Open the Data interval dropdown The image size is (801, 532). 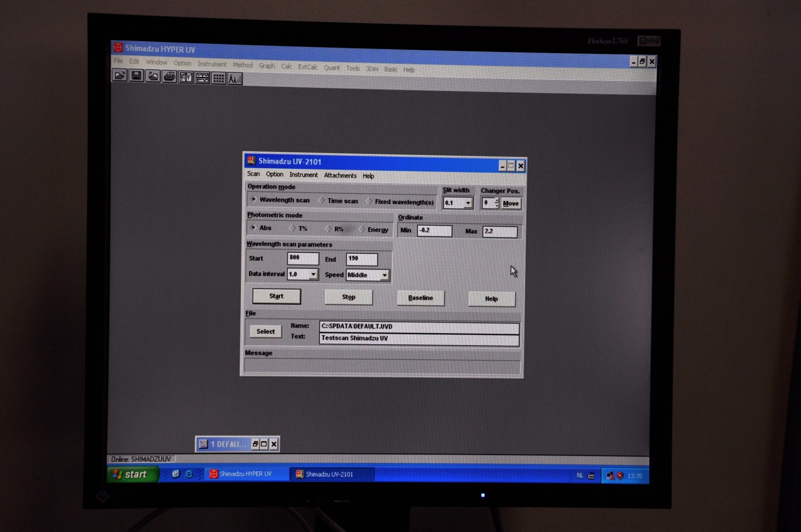pyautogui.click(x=313, y=274)
